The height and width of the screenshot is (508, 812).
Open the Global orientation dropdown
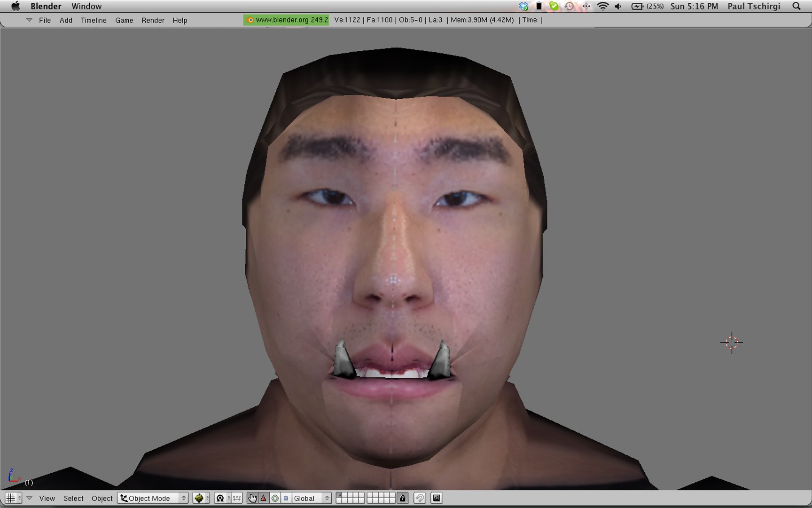pos(312,498)
